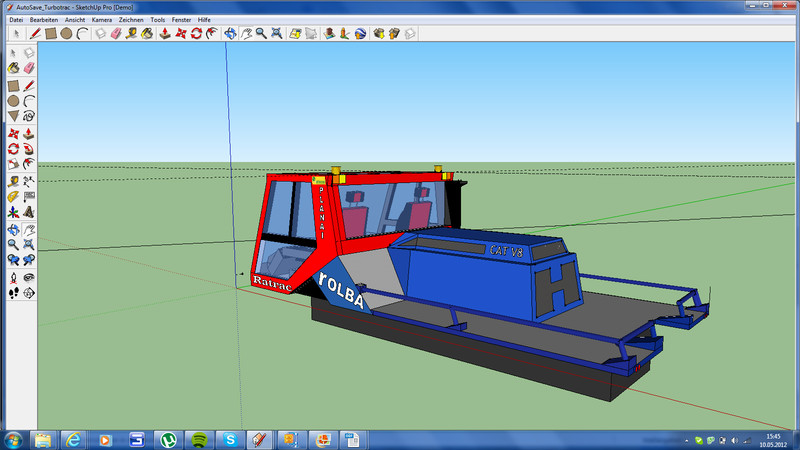Viewport: 800px width, 450px height.
Task: Select Paint Bucket in left toolbar
Action: 13,68
